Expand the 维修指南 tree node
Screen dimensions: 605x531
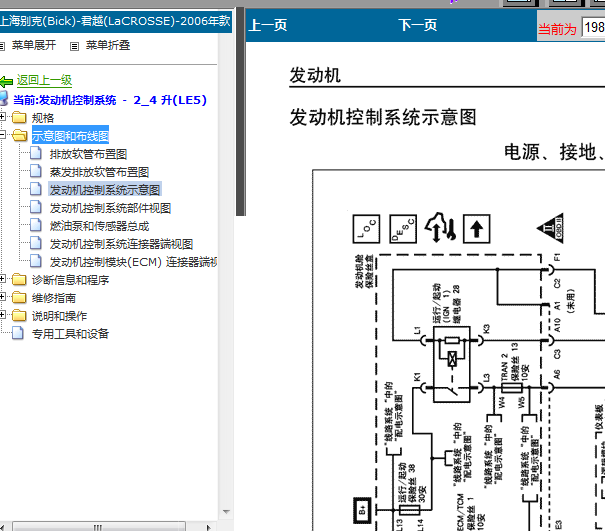pos(2,296)
